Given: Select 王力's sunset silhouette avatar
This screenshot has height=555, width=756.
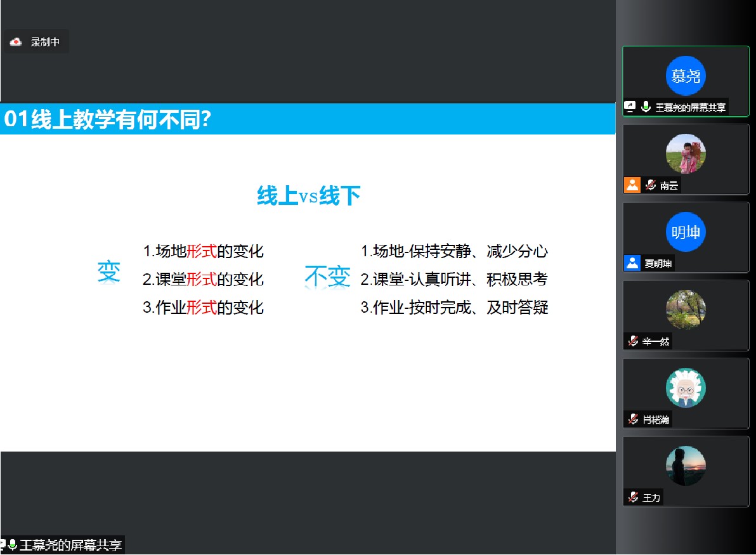Looking at the screenshot, I should pos(686,466).
